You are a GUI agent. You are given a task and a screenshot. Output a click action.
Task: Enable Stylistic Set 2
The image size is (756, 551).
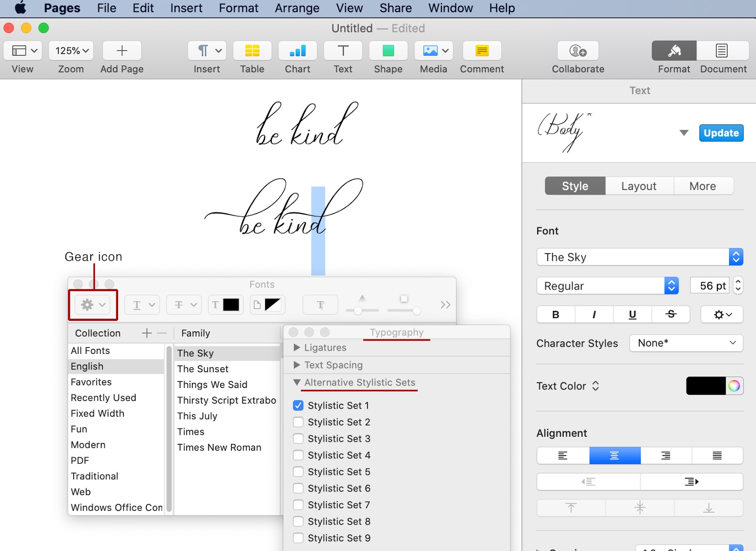298,422
